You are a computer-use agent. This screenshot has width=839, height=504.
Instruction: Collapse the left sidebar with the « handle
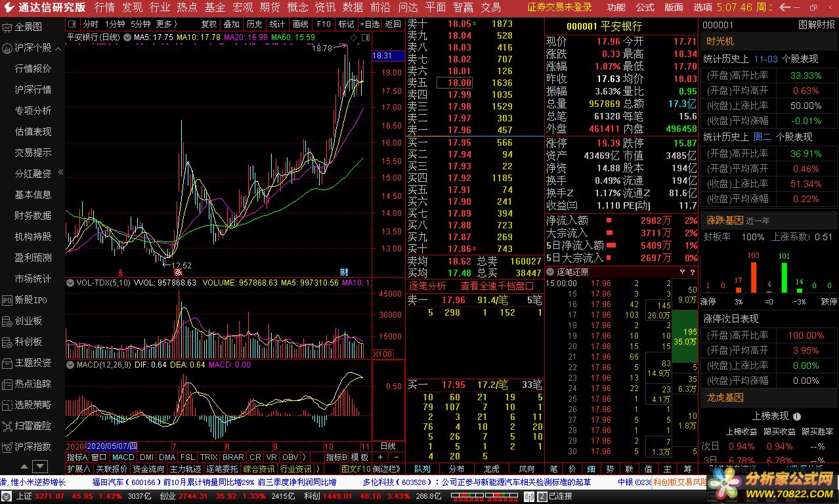[60, 172]
